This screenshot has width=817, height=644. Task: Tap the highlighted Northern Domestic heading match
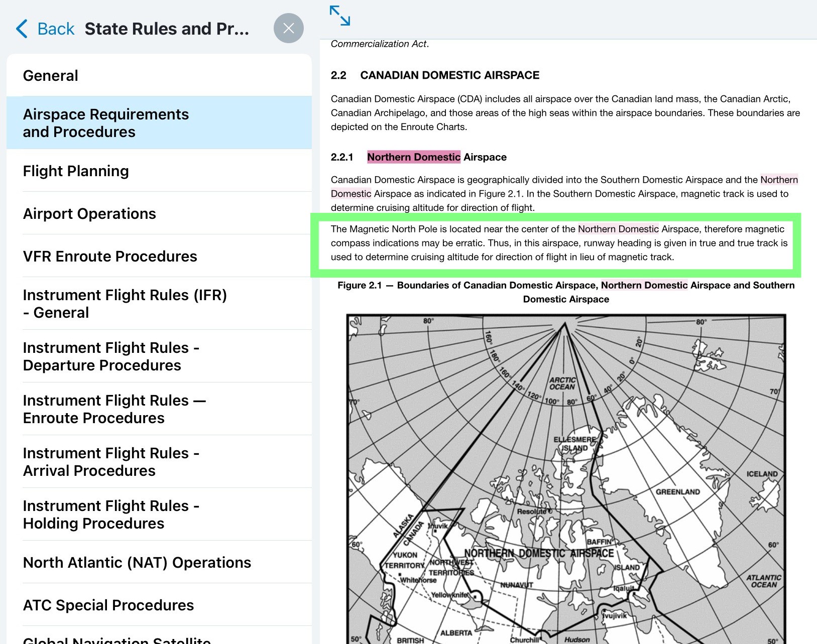coord(413,157)
